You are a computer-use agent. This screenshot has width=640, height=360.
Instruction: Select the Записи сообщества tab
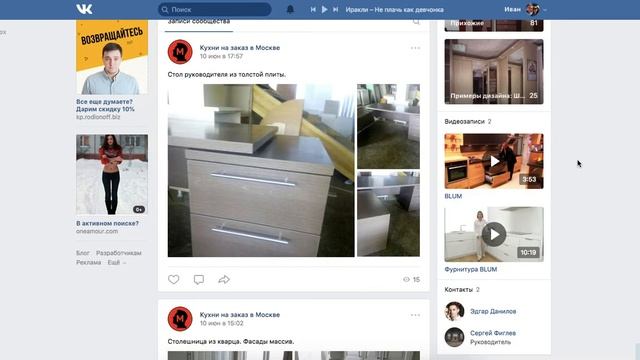(199, 22)
